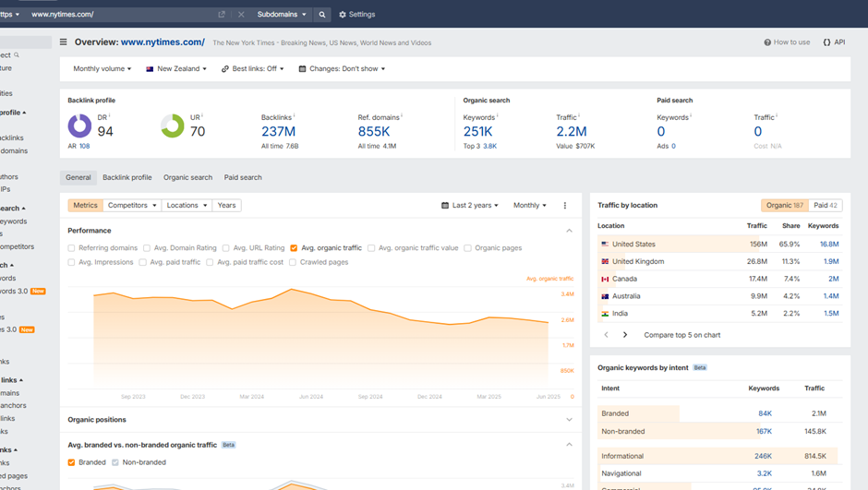Click the URL input field

click(122, 15)
